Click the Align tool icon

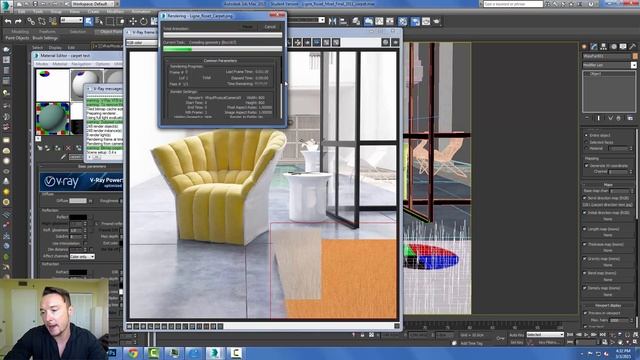coord(343,21)
